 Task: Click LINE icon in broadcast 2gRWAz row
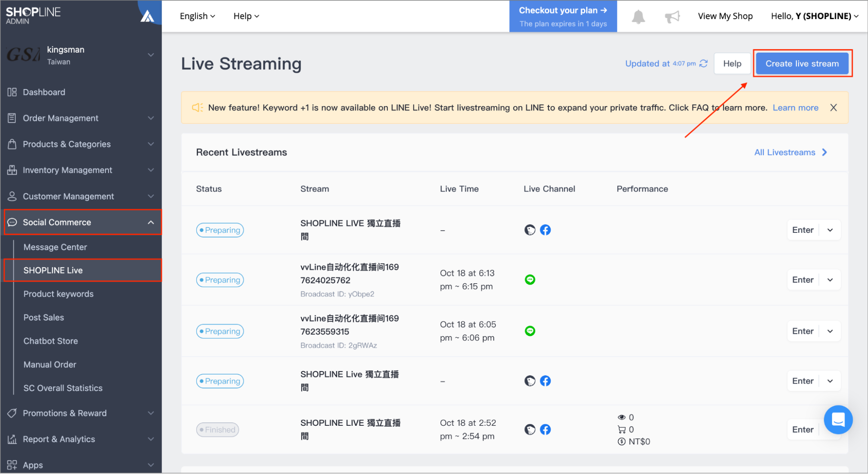coord(530,331)
